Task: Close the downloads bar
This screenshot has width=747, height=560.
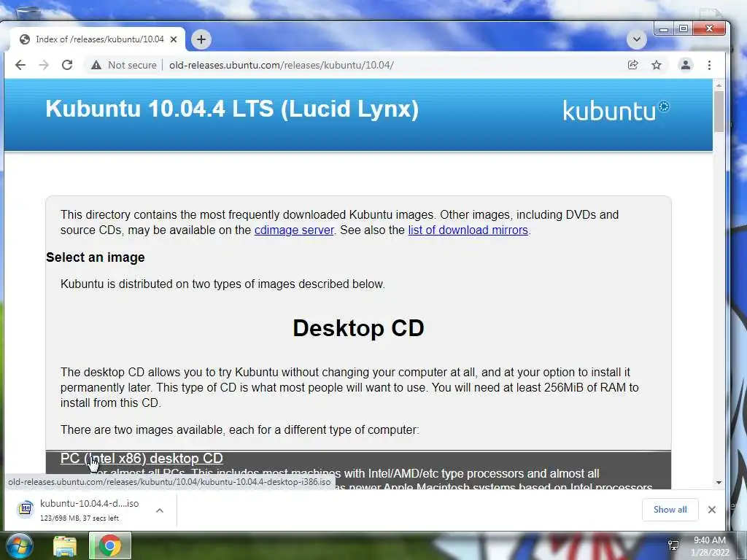Action: (712, 510)
